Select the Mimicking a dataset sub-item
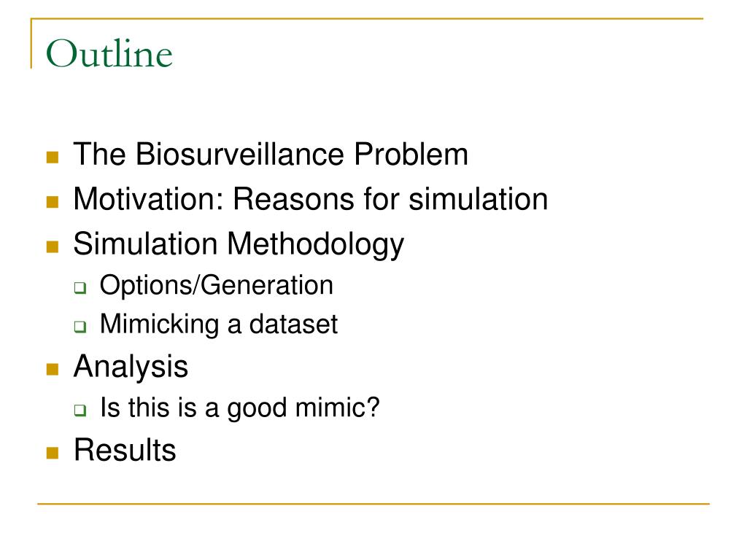This screenshot has height=560, width=747. [x=219, y=324]
